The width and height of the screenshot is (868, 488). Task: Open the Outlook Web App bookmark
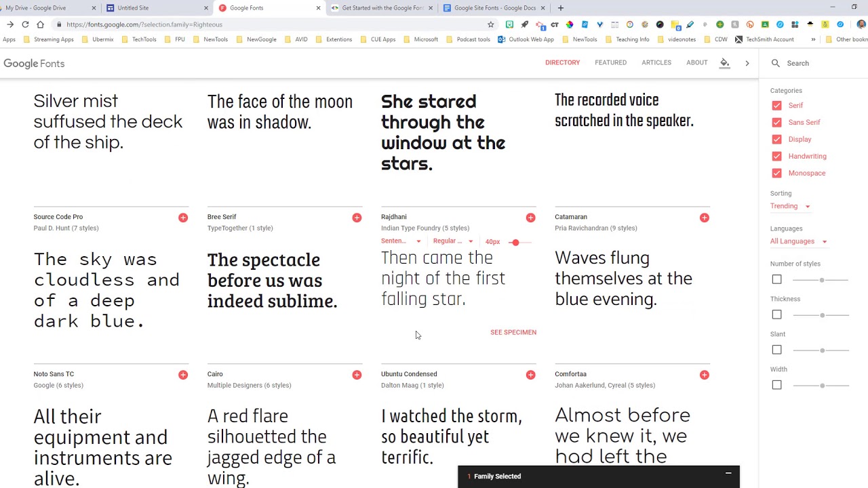click(526, 39)
